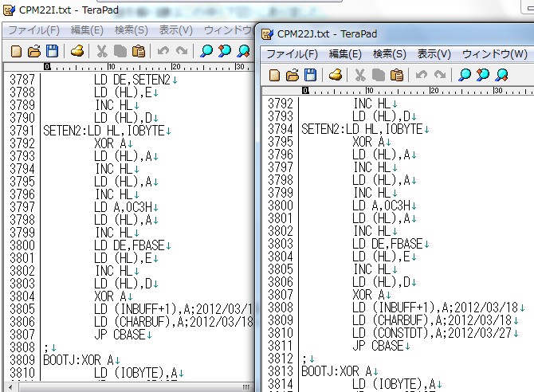Click Save floppy icon in CPM22J window
The height and width of the screenshot is (392, 534).
(310, 75)
